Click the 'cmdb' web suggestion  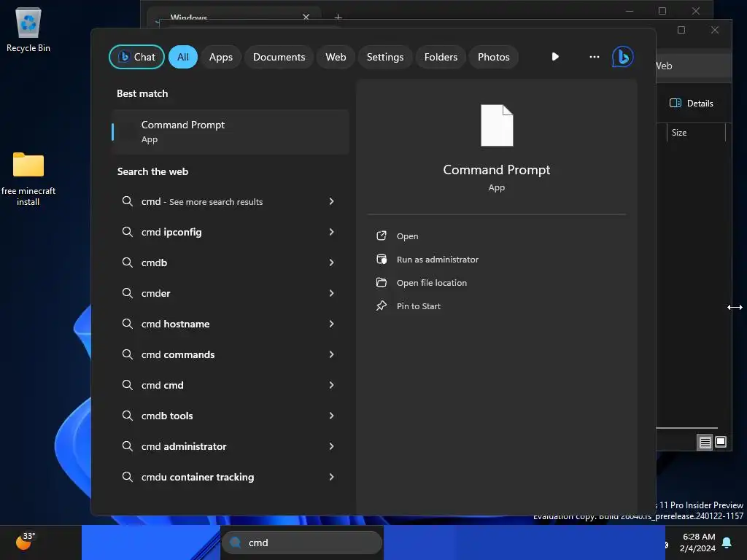pyautogui.click(x=231, y=262)
